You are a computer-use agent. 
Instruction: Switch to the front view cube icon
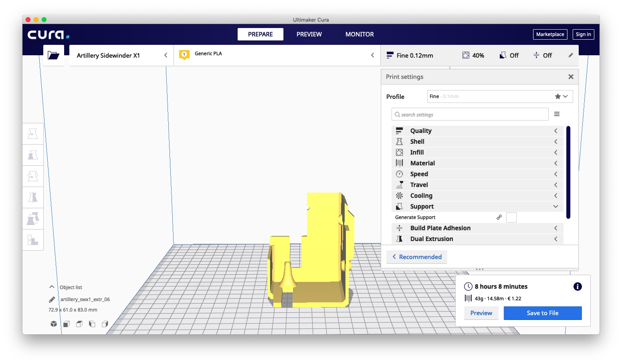[x=67, y=324]
